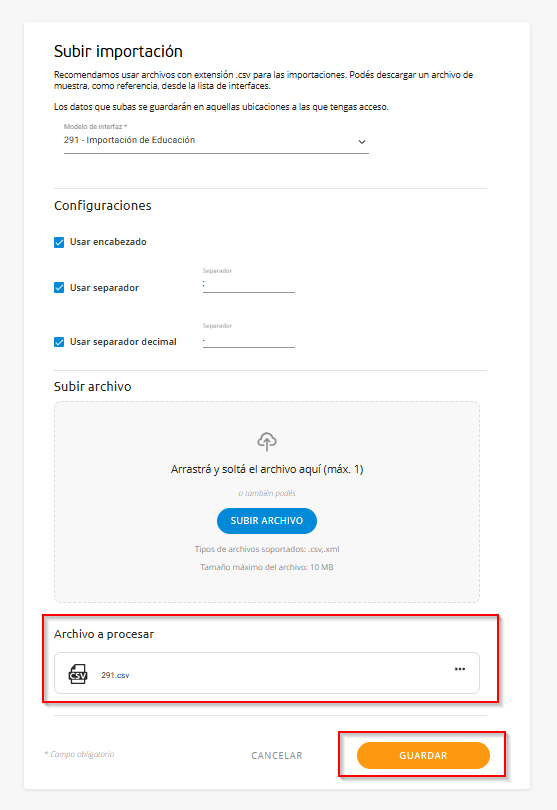This screenshot has height=810, width=557.
Task: Click the o también podés hint text
Action: (267, 493)
